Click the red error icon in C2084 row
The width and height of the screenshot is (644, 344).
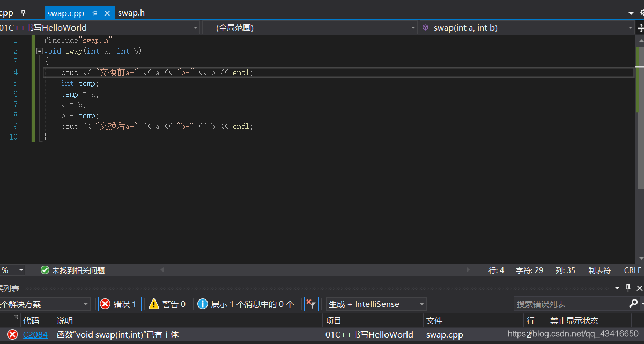(x=12, y=334)
